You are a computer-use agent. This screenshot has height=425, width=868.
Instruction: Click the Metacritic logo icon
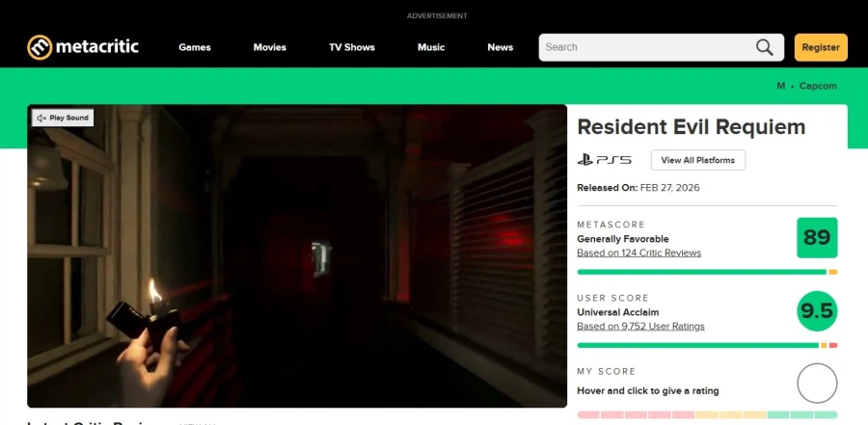pyautogui.click(x=40, y=47)
